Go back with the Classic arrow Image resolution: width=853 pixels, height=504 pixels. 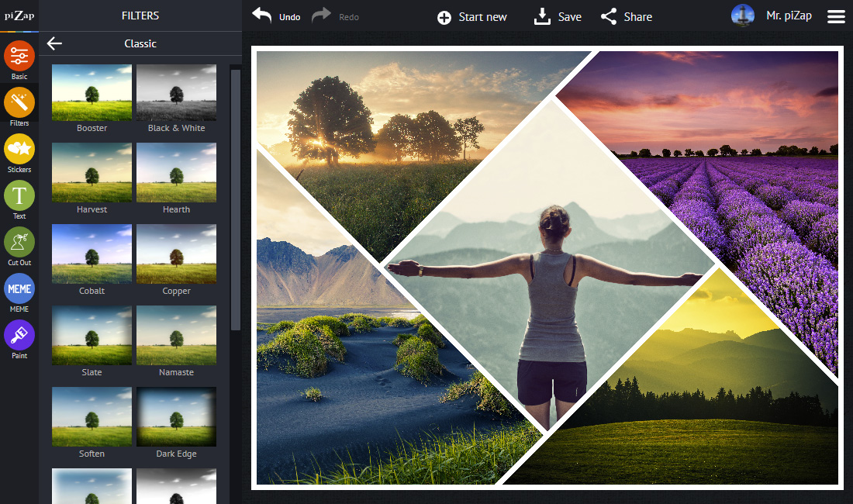tap(54, 43)
